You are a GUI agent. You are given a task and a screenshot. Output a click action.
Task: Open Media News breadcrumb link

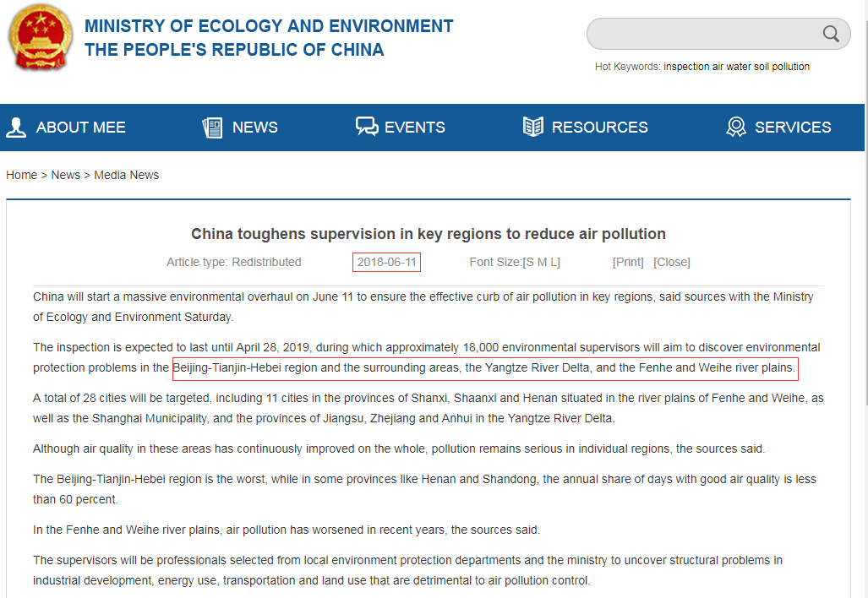point(126,175)
